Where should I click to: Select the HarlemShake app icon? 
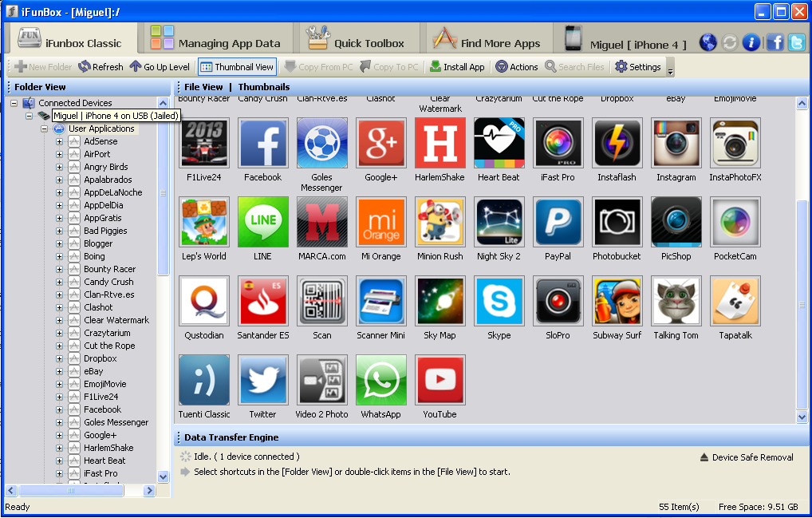pyautogui.click(x=440, y=143)
